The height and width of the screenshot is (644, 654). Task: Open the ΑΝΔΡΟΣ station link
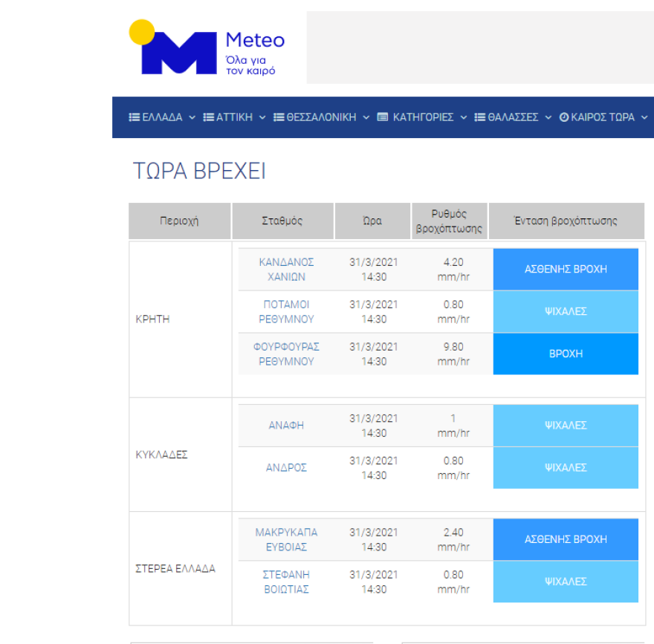coord(286,468)
